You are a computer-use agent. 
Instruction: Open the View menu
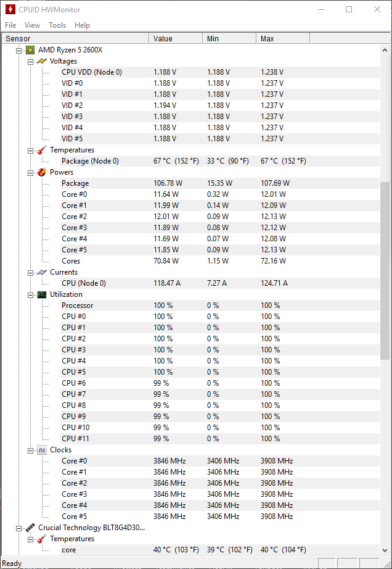point(33,25)
